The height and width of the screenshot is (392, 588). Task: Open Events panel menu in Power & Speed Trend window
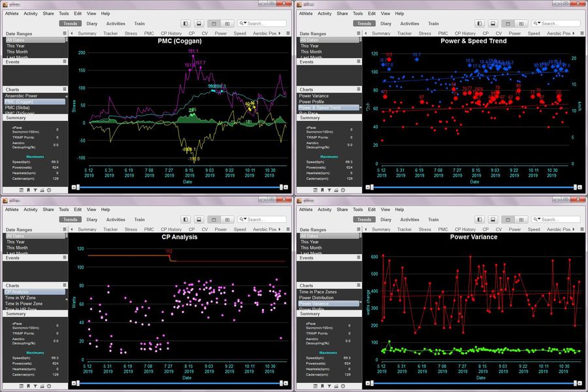click(x=359, y=61)
